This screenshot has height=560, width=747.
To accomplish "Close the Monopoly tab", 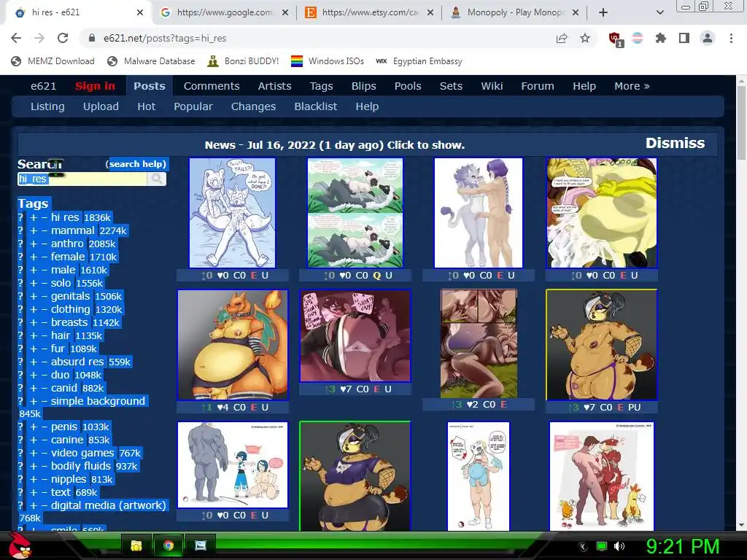I will click(x=576, y=13).
